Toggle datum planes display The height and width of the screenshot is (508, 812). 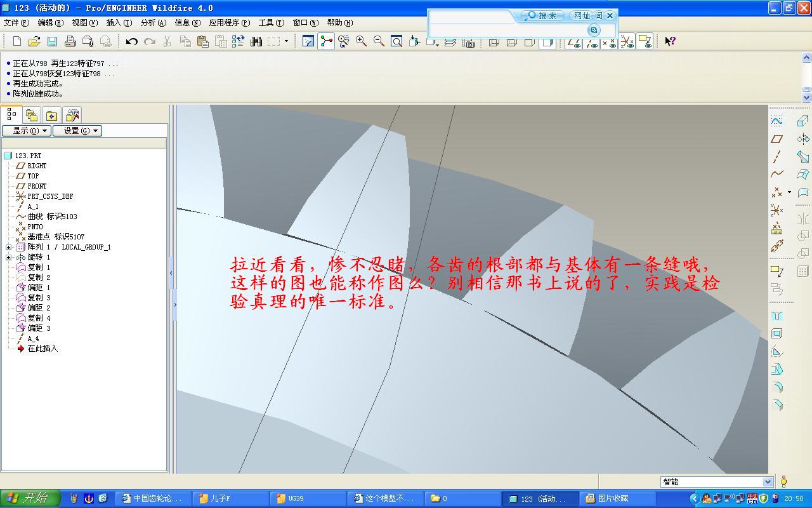pos(573,42)
